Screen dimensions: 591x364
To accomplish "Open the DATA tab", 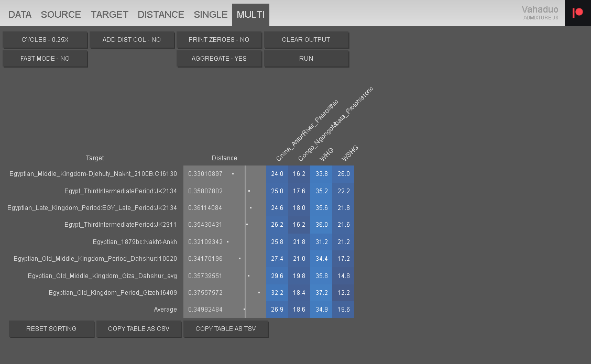I will [20, 15].
